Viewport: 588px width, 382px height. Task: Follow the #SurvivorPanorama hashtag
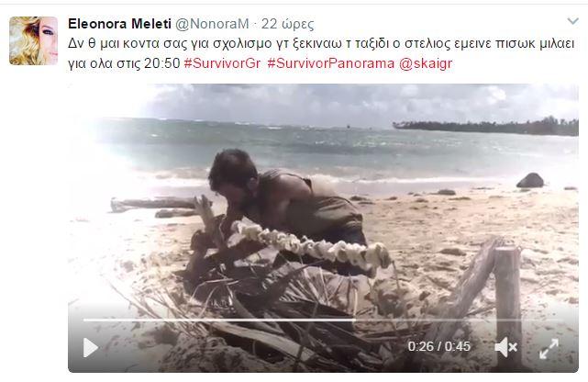[x=331, y=63]
